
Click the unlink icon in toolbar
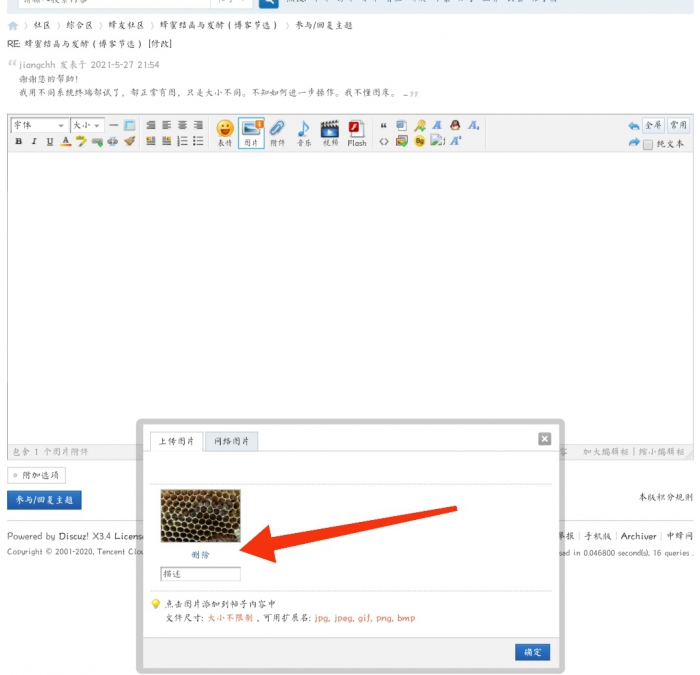[x=112, y=142]
